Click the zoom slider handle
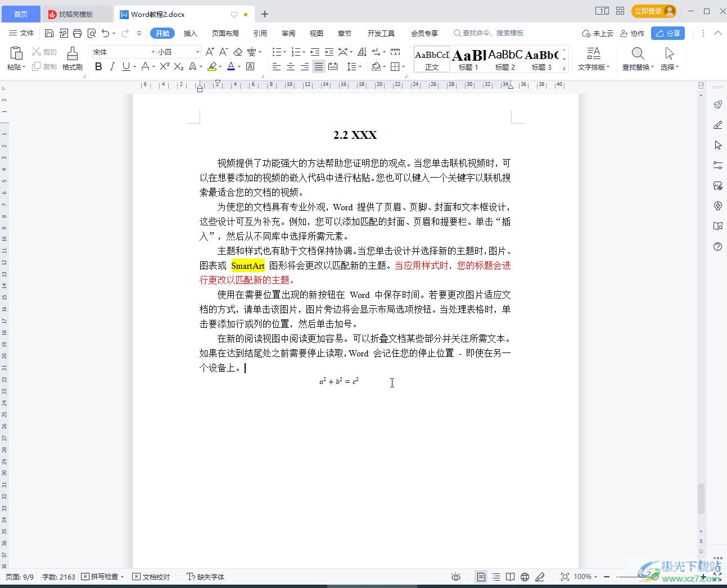The image size is (727, 588). (x=654, y=577)
